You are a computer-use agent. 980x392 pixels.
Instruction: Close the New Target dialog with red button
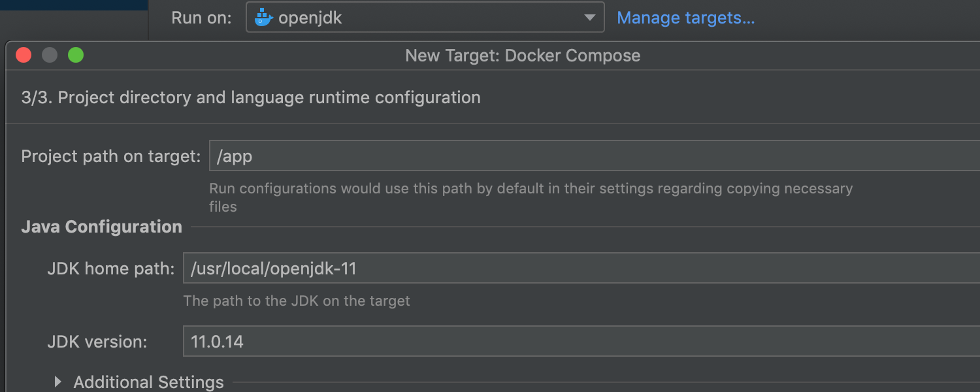click(x=24, y=56)
